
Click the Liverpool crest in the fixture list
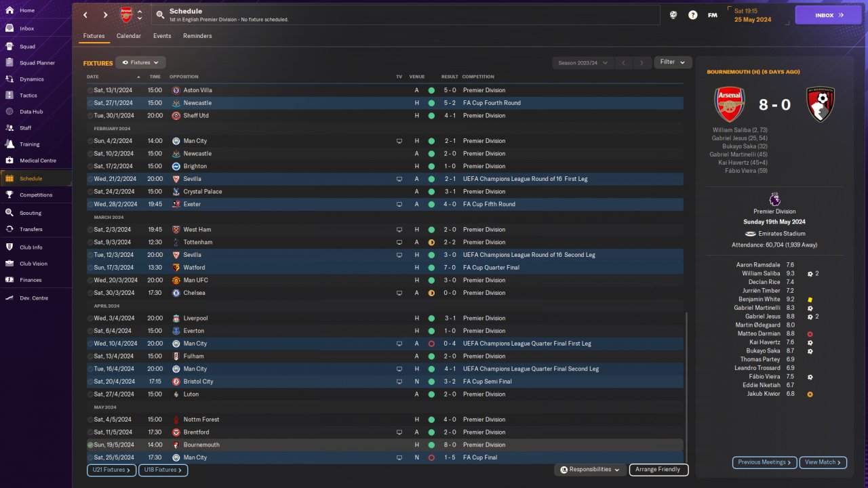click(176, 319)
